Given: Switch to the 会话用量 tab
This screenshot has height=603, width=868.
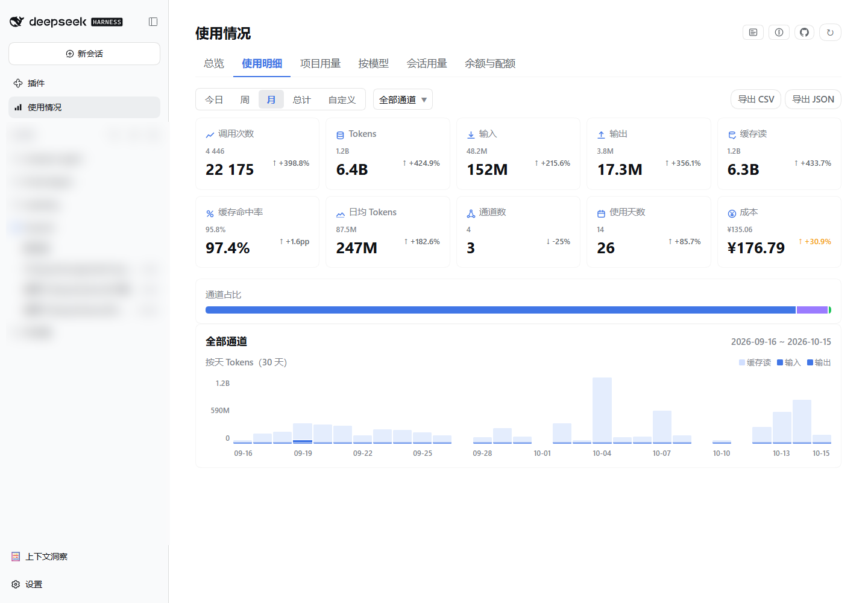Looking at the screenshot, I should 427,64.
